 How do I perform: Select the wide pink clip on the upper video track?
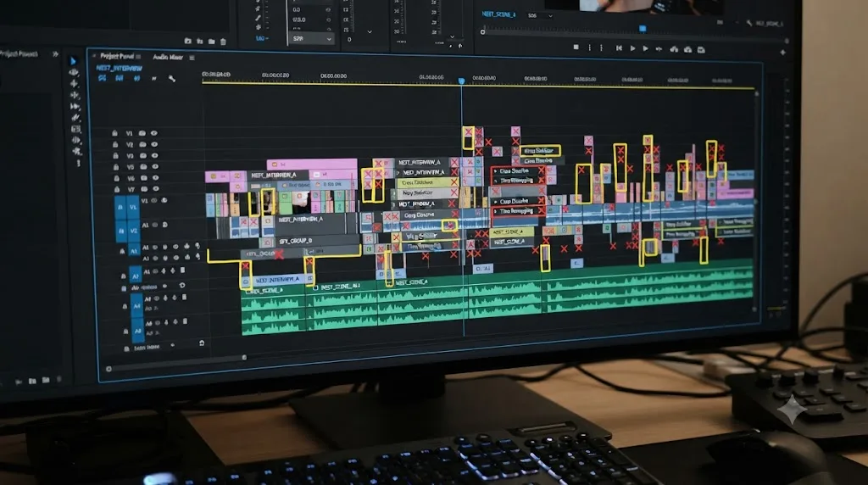[312, 164]
